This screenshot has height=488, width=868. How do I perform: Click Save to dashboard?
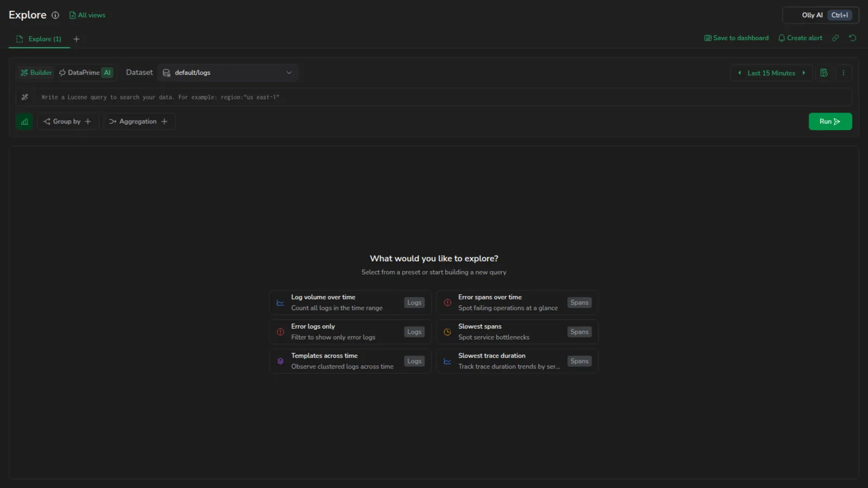coord(736,38)
